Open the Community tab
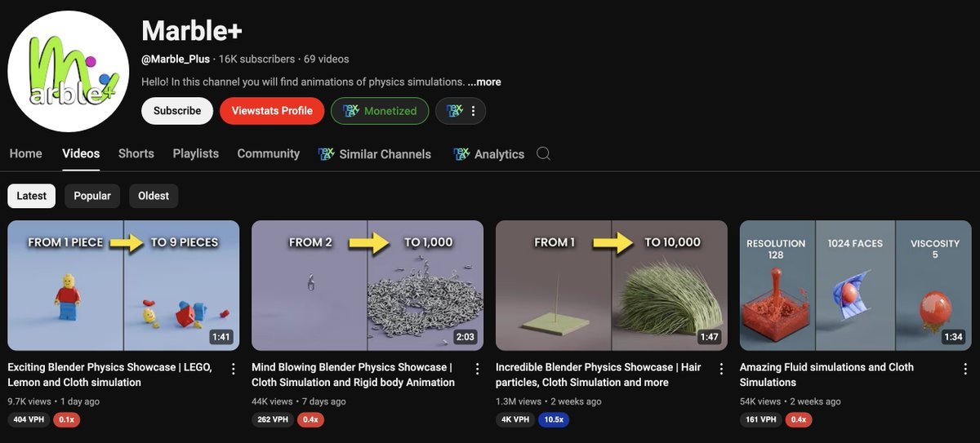 [x=269, y=153]
